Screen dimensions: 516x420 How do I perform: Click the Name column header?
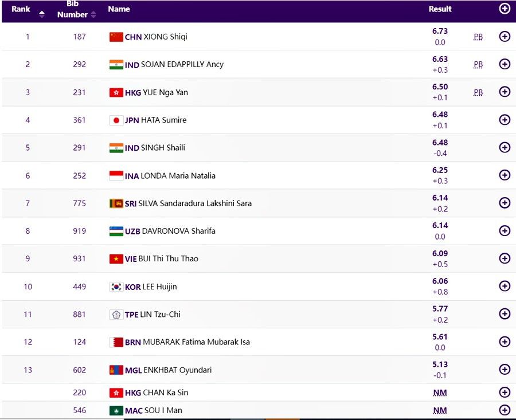coord(119,9)
